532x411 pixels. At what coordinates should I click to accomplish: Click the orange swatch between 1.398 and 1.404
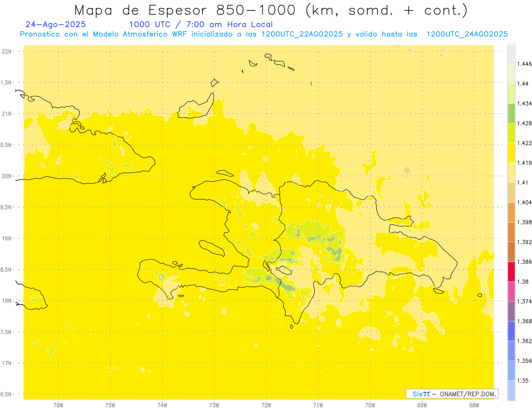(511, 212)
